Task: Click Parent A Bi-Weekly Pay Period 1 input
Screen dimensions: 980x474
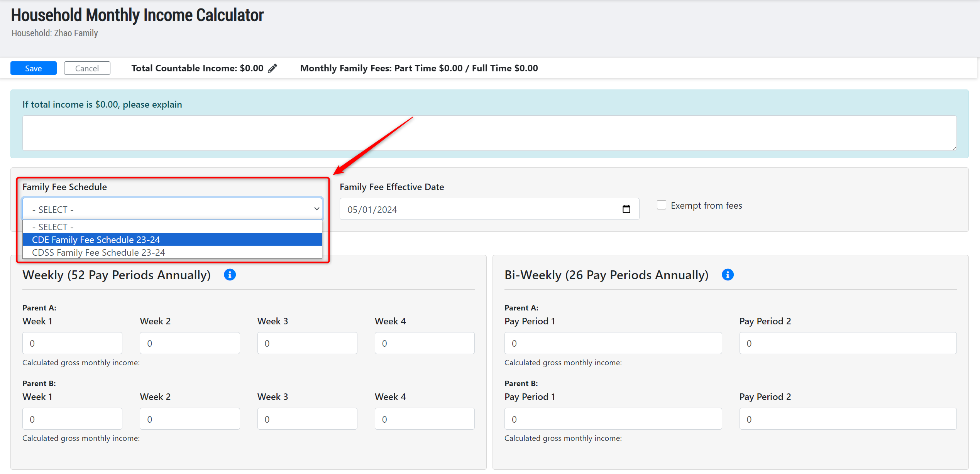Action: (613, 343)
